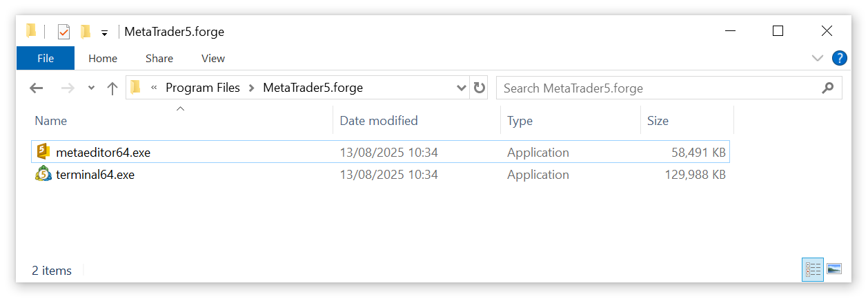
Task: Go up one folder level arrow
Action: [112, 88]
